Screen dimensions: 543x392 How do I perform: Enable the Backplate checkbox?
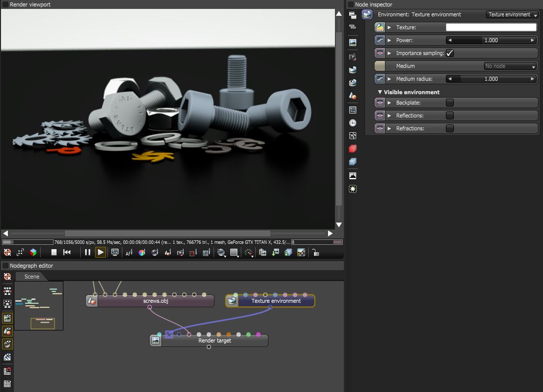[451, 103]
